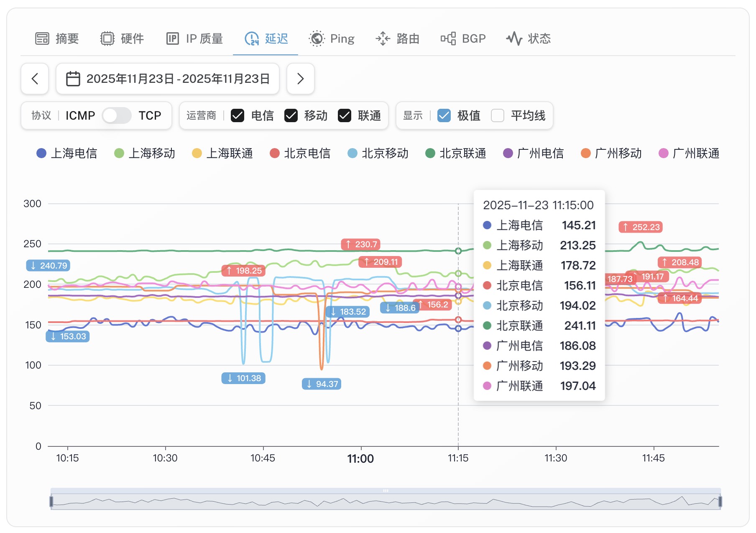Enable the 平均线 average line checkbox
Viewport: 756px width, 533px height.
(498, 115)
